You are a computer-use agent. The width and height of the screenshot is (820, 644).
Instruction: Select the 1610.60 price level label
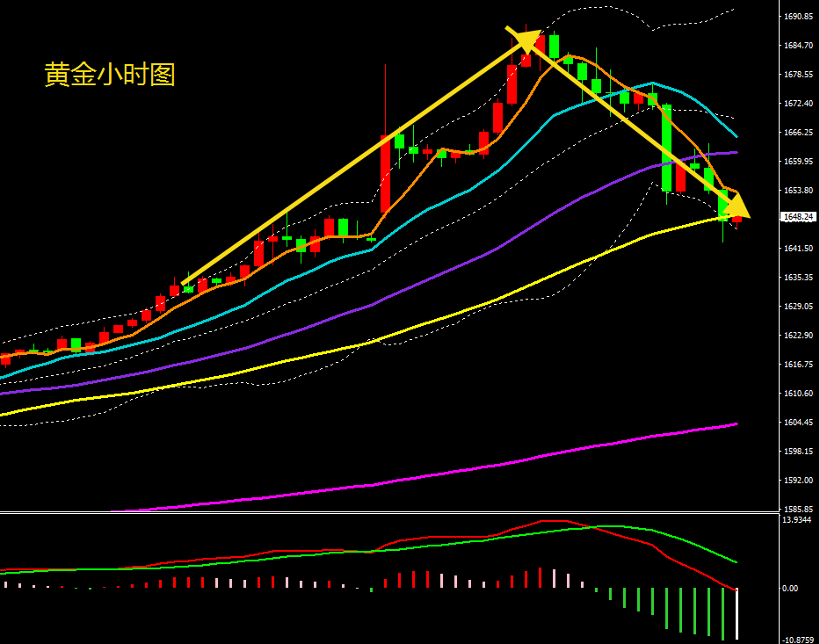click(x=798, y=393)
